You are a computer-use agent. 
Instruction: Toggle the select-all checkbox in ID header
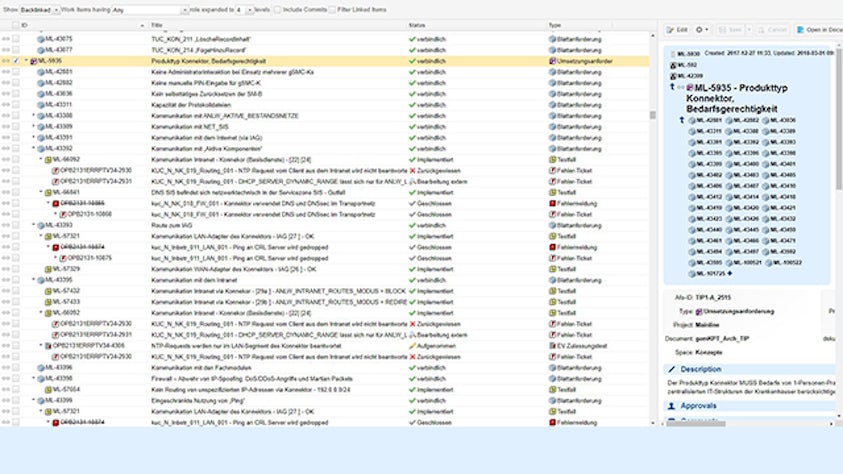pyautogui.click(x=16, y=25)
